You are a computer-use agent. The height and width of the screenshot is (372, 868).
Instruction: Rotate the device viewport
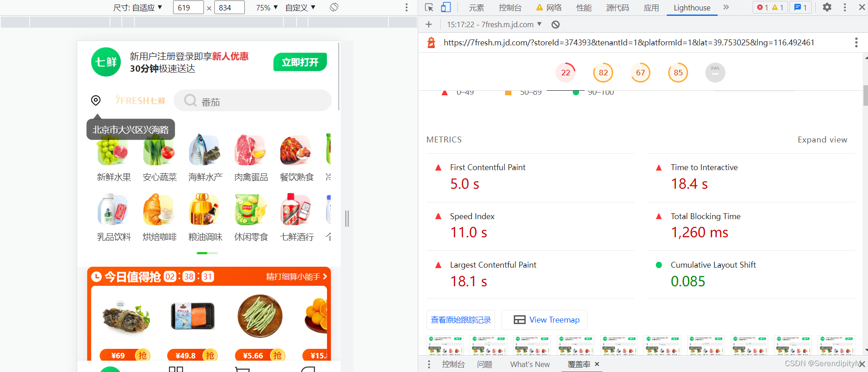click(x=334, y=7)
